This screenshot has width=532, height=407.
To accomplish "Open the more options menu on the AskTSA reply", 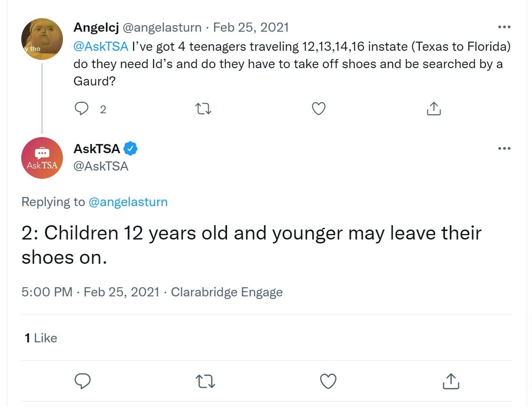I will [x=504, y=148].
